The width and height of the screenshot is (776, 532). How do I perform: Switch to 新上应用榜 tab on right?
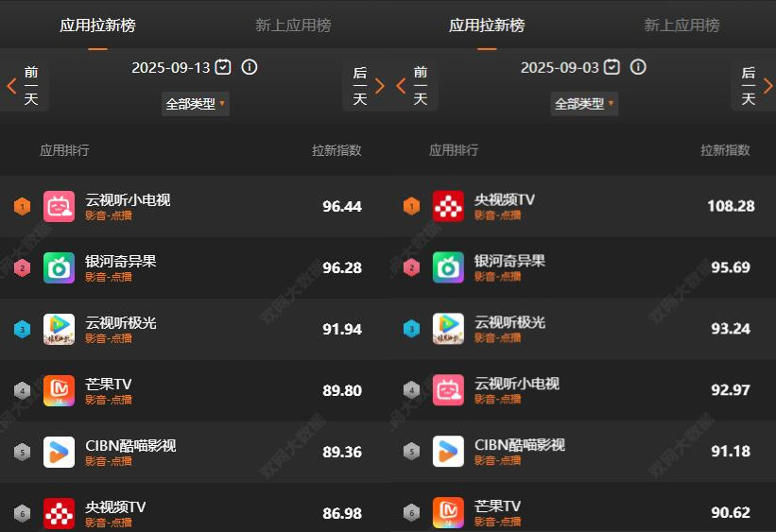682,26
